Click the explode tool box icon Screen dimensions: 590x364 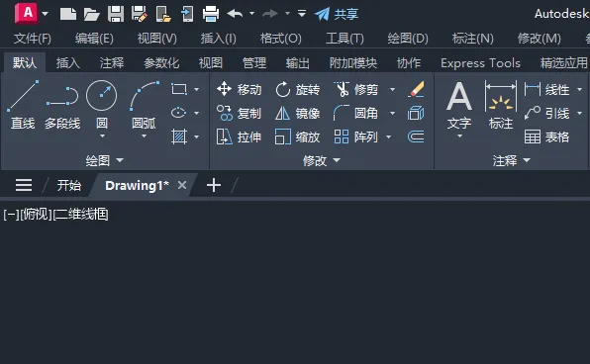(x=416, y=113)
